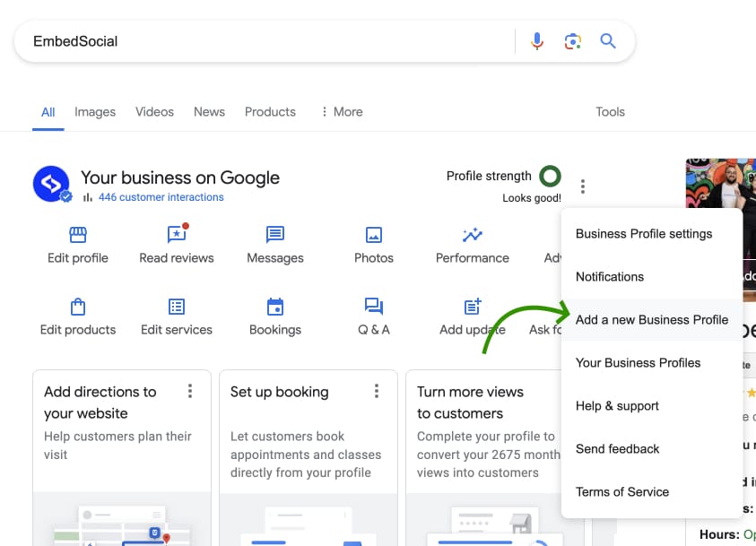Open the Bookings calendar icon
The width and height of the screenshot is (756, 546).
point(275,307)
